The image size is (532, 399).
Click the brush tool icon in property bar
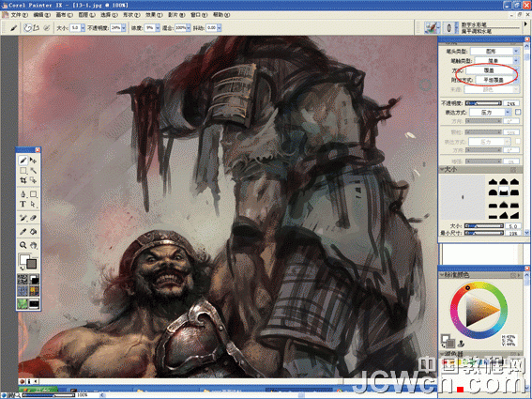(13, 28)
